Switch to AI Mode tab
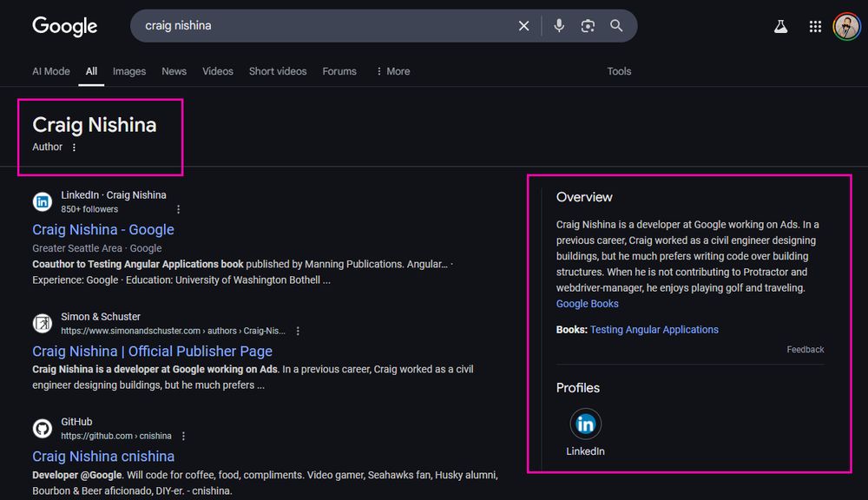This screenshot has height=500, width=868. click(51, 71)
